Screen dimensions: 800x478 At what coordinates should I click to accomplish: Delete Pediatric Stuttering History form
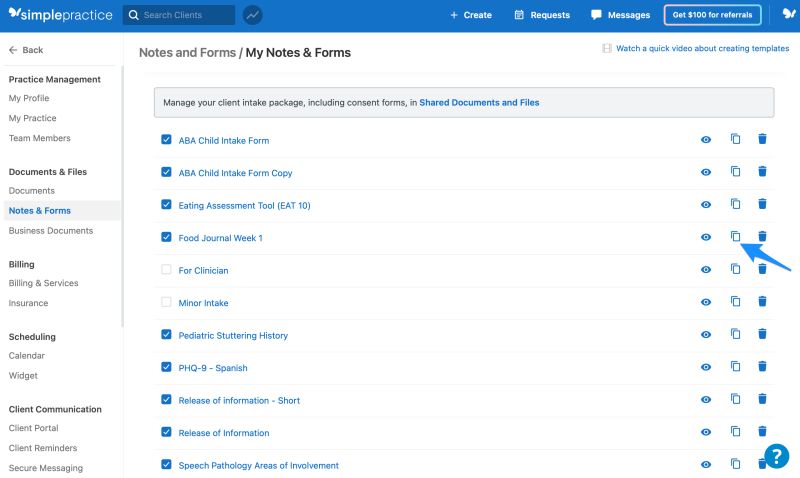click(762, 334)
